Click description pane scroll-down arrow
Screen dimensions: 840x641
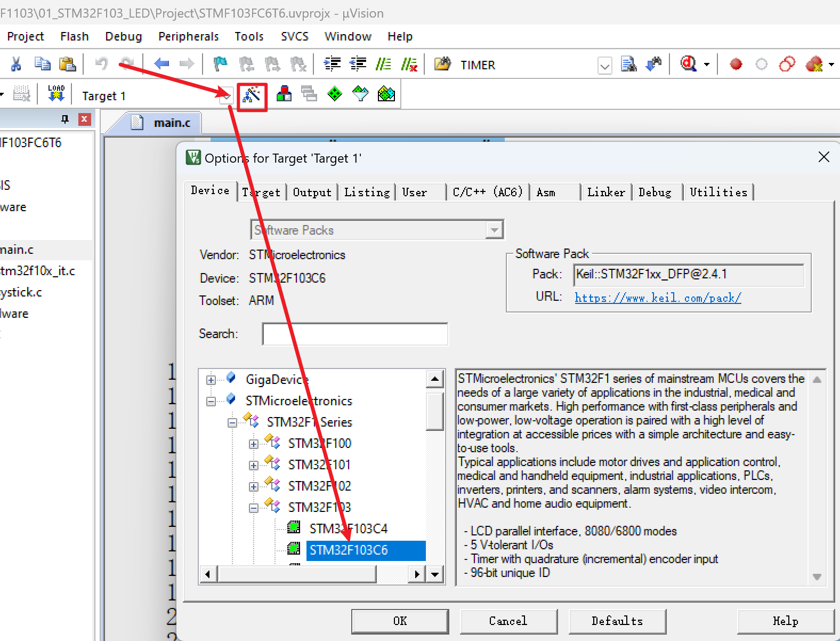tap(817, 576)
